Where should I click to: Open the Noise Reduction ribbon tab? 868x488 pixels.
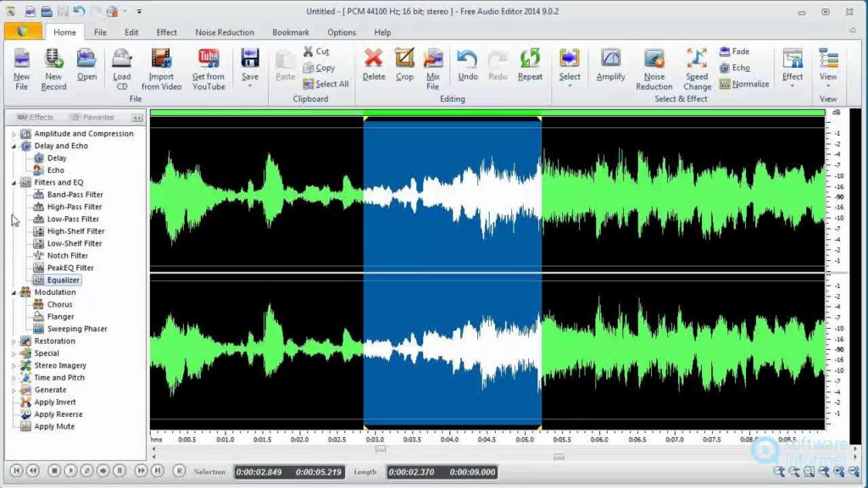coord(225,32)
